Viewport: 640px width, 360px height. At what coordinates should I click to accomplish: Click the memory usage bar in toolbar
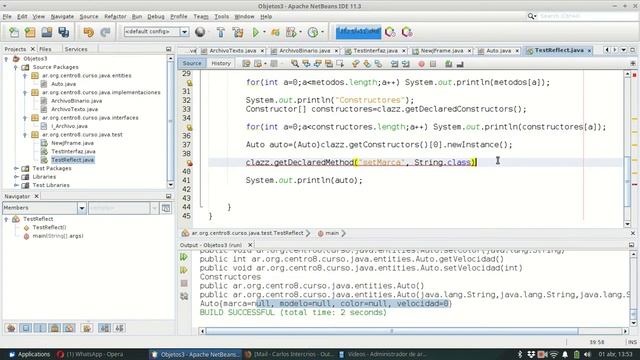358,32
